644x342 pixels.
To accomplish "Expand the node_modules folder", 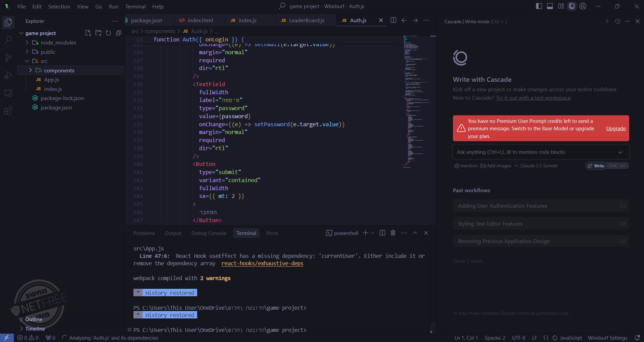I will click(x=58, y=42).
